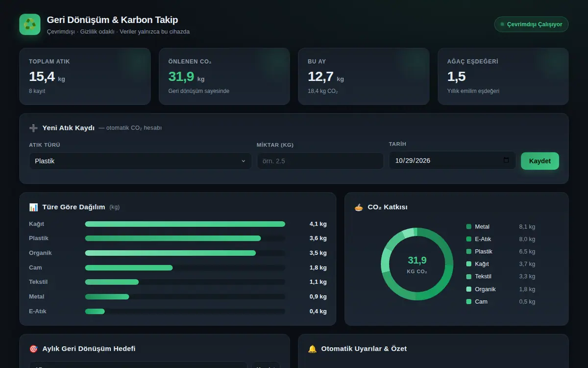Image resolution: width=588 pixels, height=368 pixels.
Task: Click the Kağıt distribution bar
Action: point(185,224)
